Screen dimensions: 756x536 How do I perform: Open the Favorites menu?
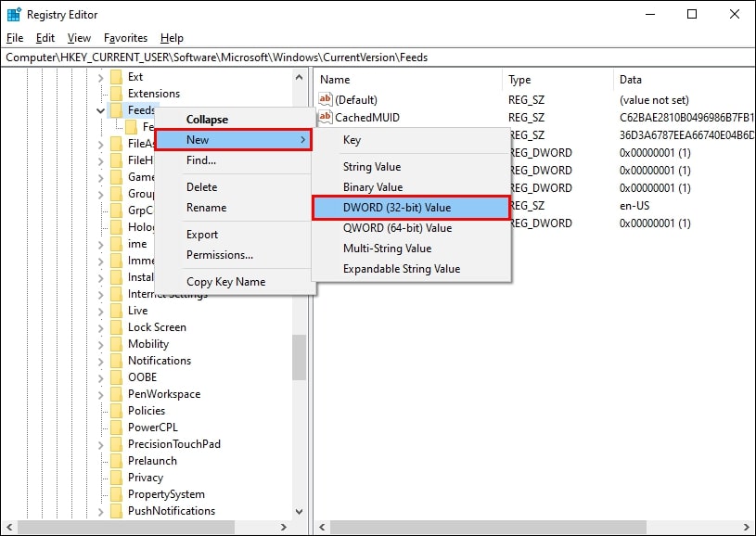(x=125, y=38)
